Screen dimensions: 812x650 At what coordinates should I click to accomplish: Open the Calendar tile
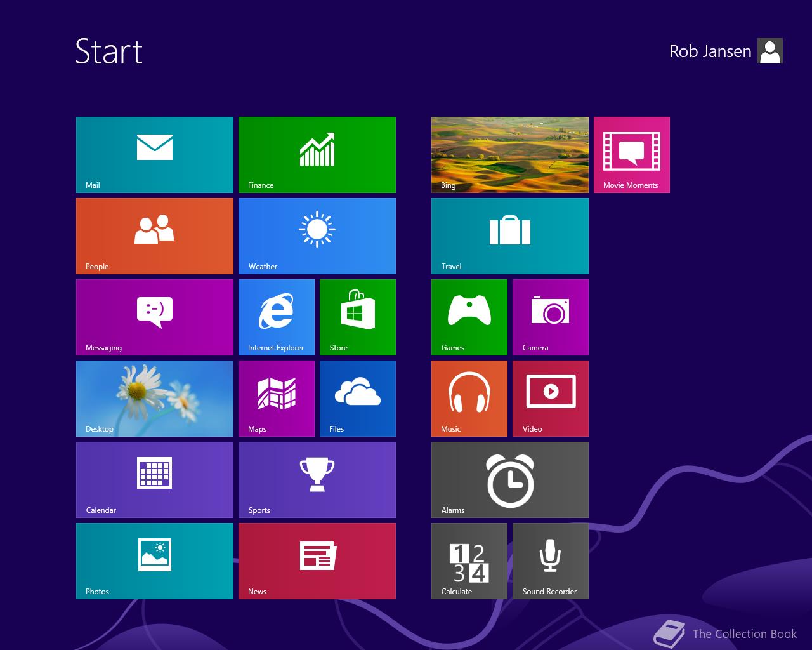click(x=155, y=480)
